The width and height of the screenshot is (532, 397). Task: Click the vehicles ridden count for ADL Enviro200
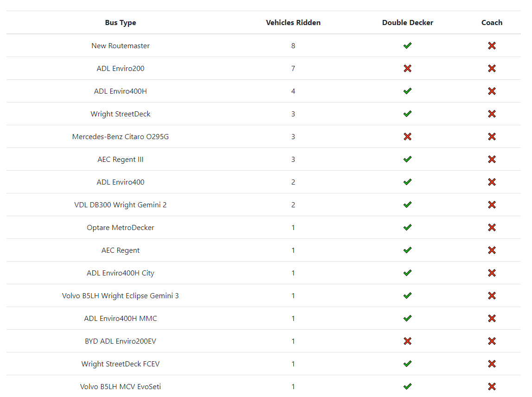293,68
